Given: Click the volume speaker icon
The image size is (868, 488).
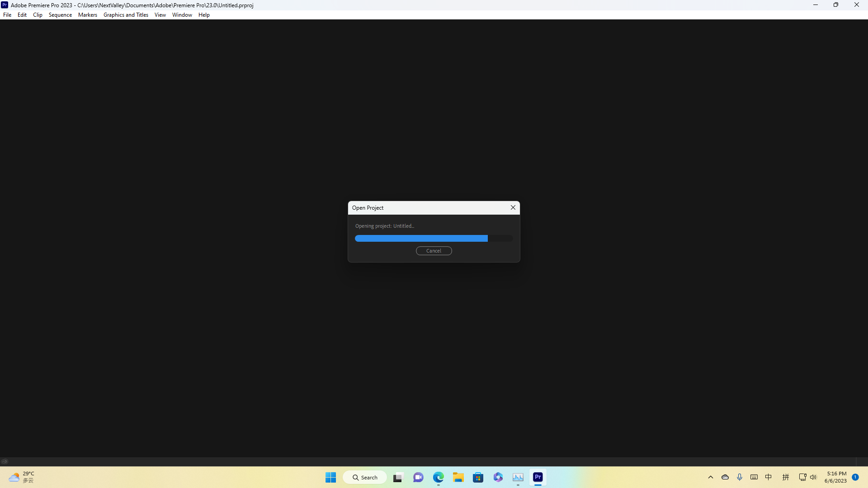Looking at the screenshot, I should click(x=813, y=477).
